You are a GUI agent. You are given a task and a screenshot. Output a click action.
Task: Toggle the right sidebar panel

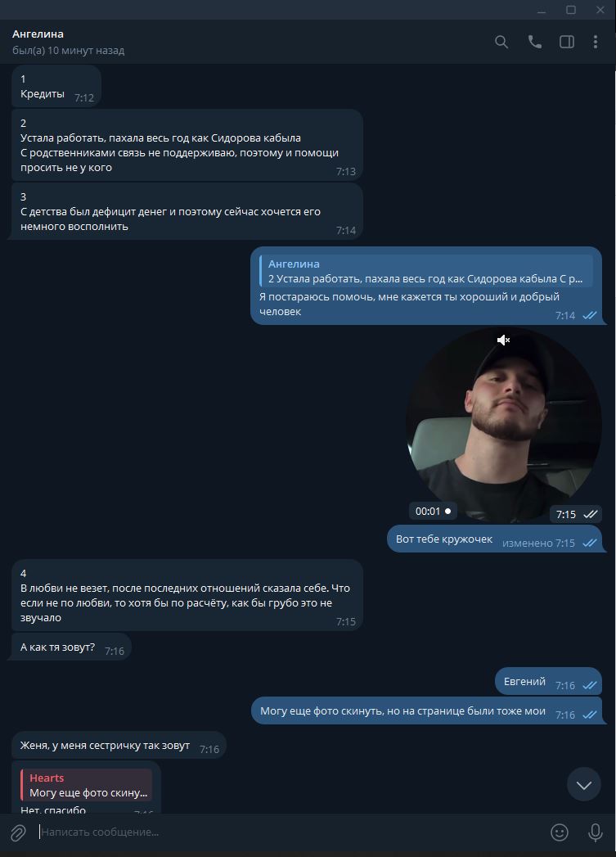[x=566, y=42]
